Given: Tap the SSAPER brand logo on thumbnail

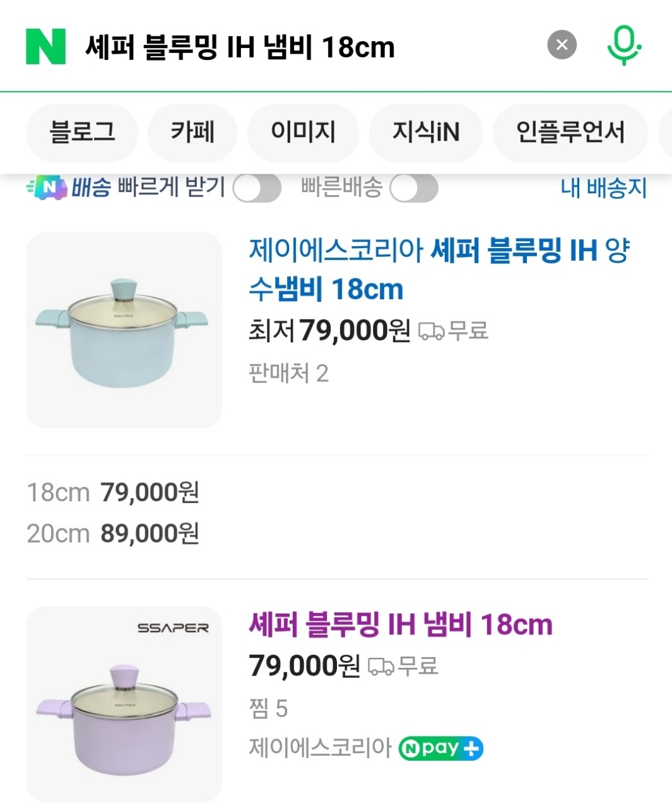Looking at the screenshot, I should [x=173, y=628].
